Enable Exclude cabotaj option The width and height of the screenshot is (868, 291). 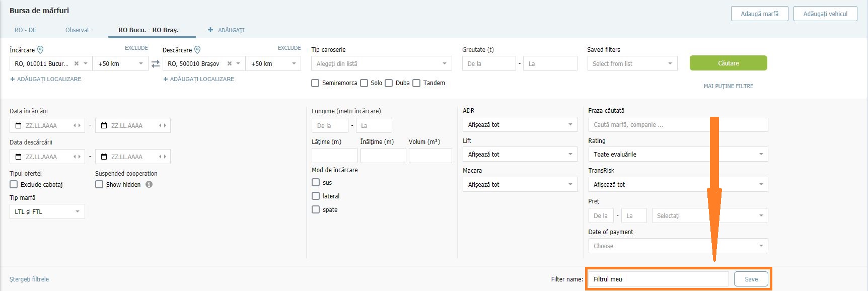click(x=14, y=184)
